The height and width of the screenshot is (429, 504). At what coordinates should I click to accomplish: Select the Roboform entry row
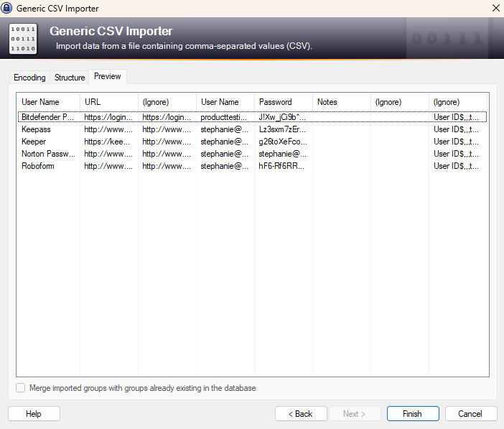tap(37, 166)
